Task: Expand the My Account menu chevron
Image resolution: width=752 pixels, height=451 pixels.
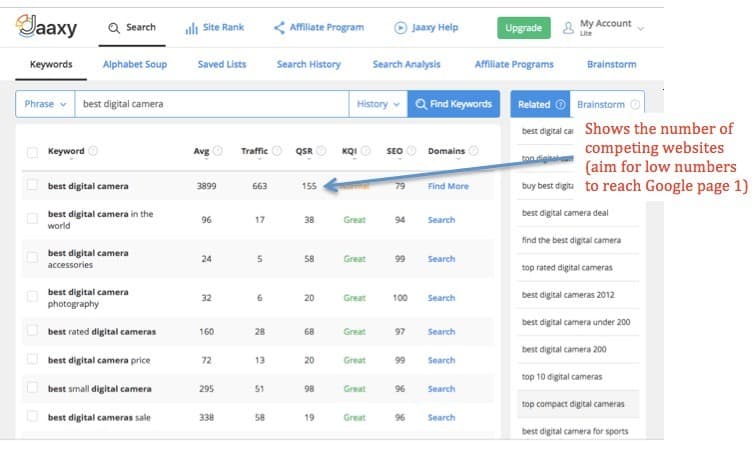Action: 640,29
